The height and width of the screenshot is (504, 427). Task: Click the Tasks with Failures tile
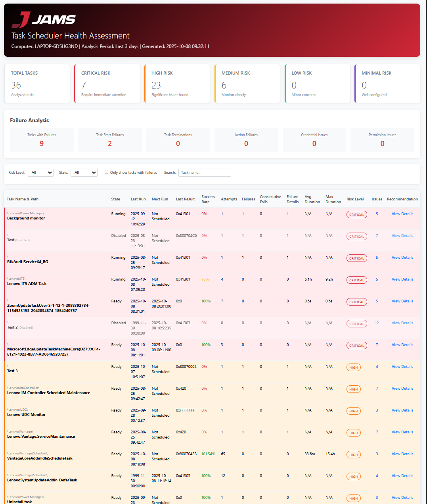(42, 140)
